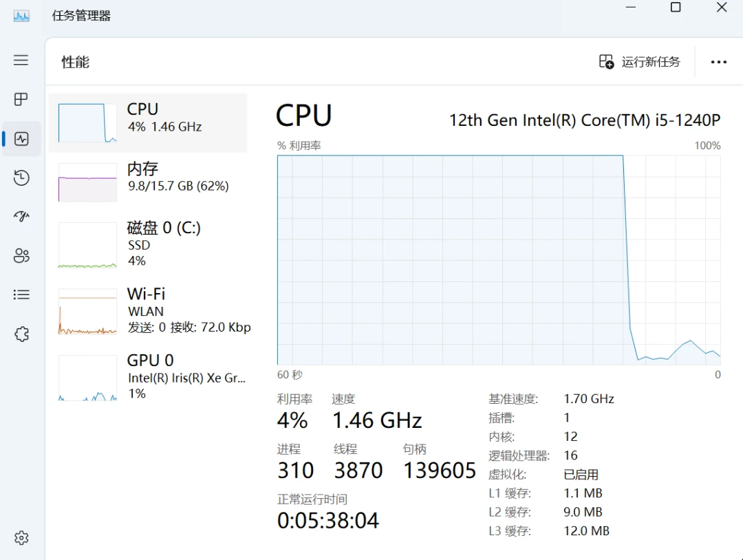This screenshot has height=560, width=743.
Task: Select the Wi-Fi WLAN item
Action: (149, 311)
